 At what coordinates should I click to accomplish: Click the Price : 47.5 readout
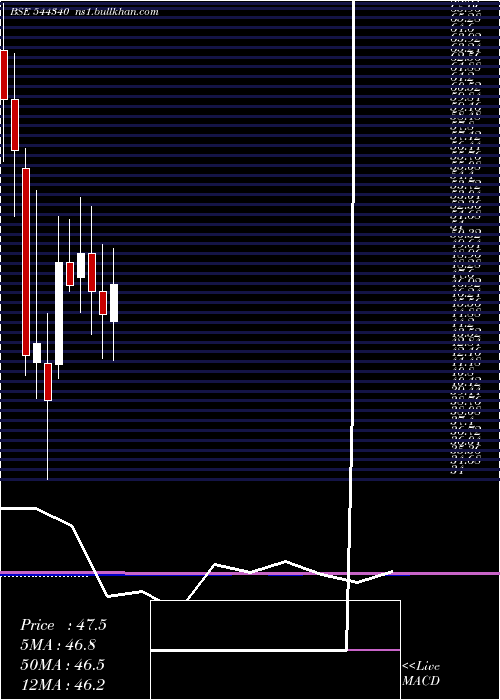63,625
